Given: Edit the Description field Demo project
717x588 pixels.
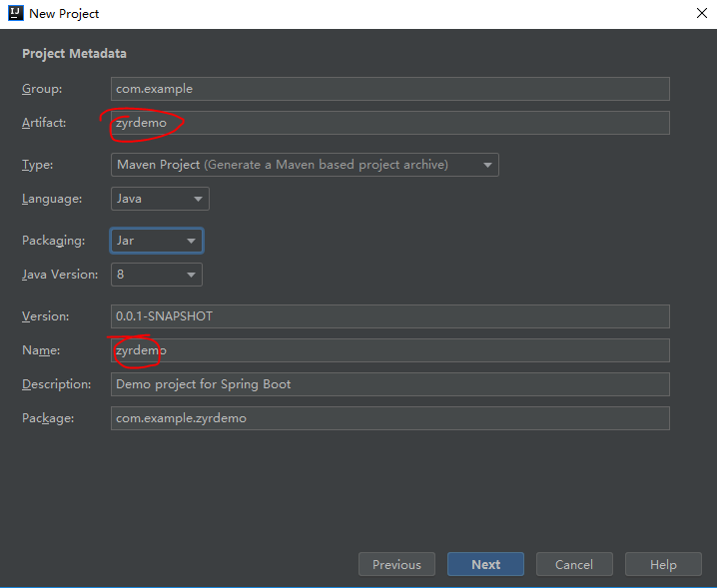Looking at the screenshot, I should (x=390, y=384).
